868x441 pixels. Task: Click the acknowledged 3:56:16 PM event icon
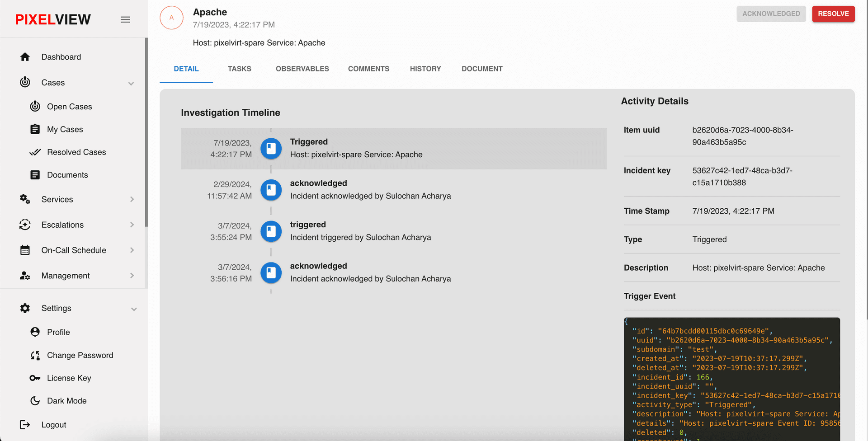(271, 273)
